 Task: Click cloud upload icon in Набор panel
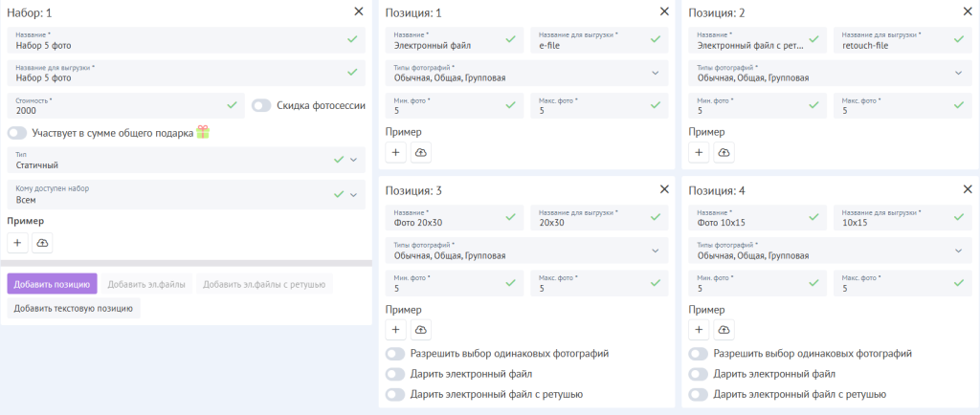pyautogui.click(x=42, y=243)
